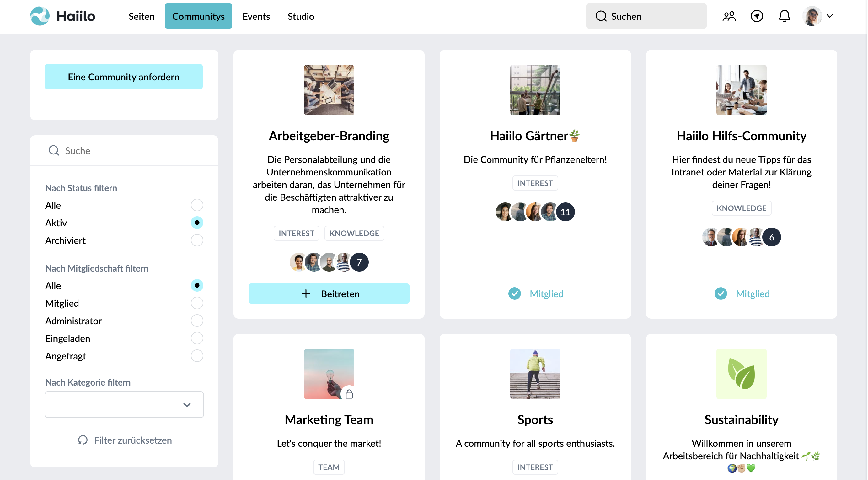Click the Haiilo logo icon
This screenshot has height=480, width=868.
pos(40,16)
